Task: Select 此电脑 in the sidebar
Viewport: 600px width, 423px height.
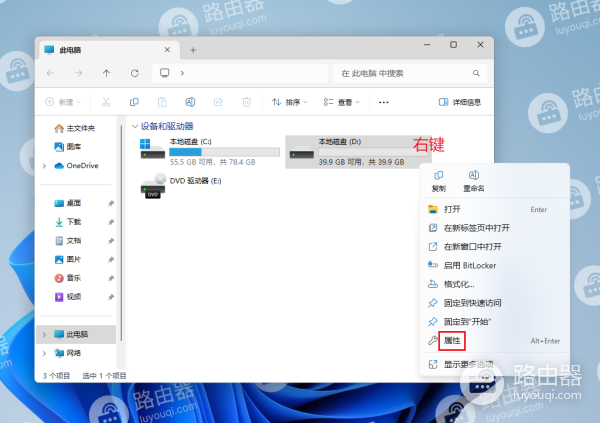Action: (76, 334)
